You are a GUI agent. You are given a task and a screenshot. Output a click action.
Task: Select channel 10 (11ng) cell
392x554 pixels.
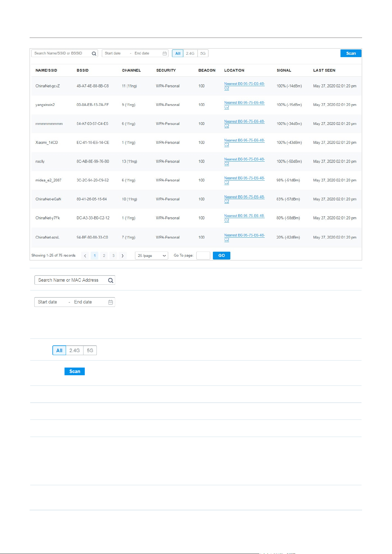tap(129, 199)
